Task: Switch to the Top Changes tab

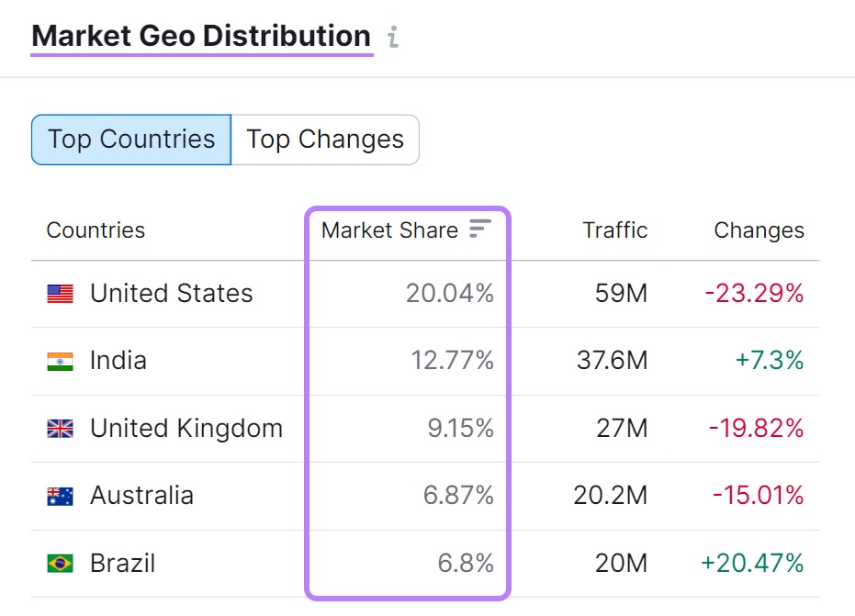Action: pyautogui.click(x=323, y=140)
